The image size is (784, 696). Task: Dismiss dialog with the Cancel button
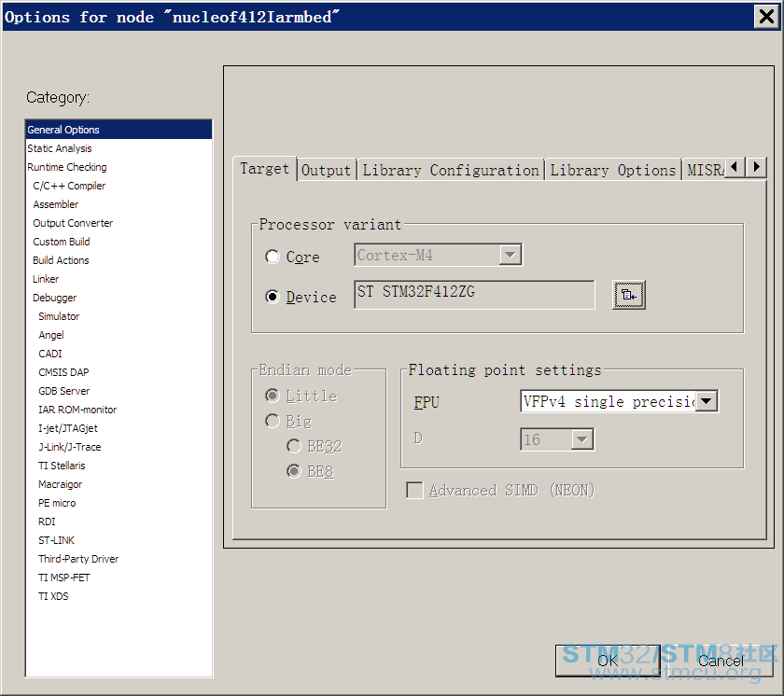pyautogui.click(x=721, y=661)
